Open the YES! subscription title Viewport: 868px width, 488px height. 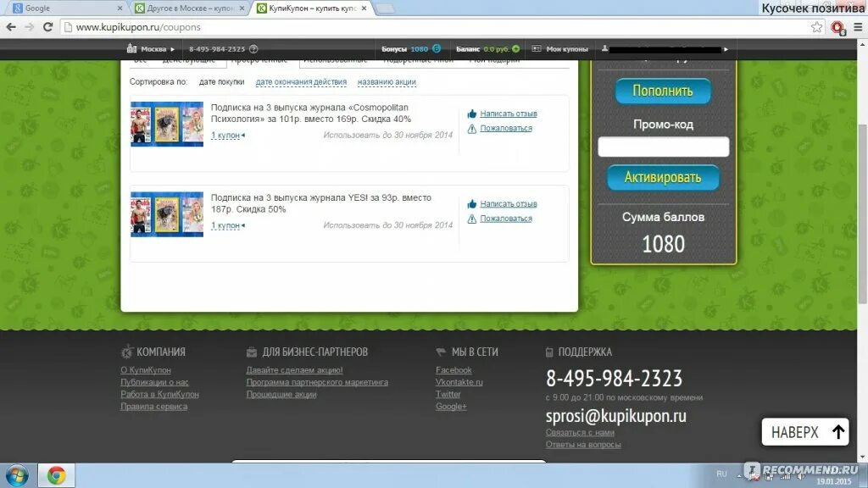(321, 203)
